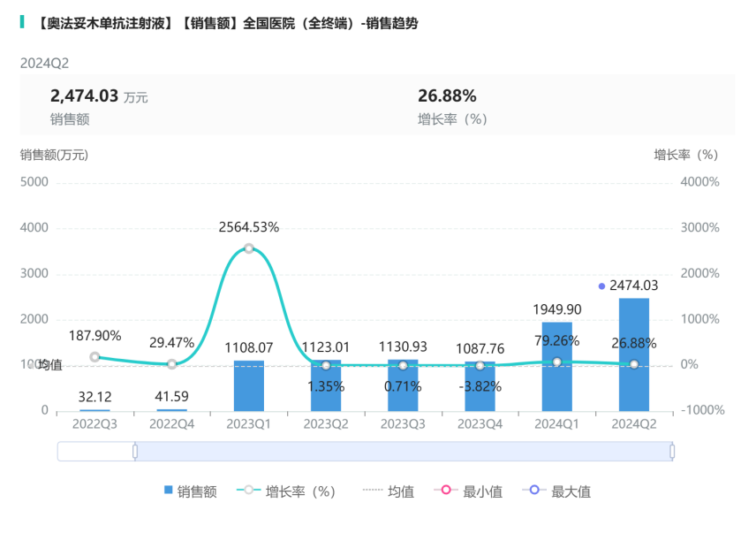Toggle the 最大值 legend entry
Screen dimensions: 756x556
[x=556, y=491]
